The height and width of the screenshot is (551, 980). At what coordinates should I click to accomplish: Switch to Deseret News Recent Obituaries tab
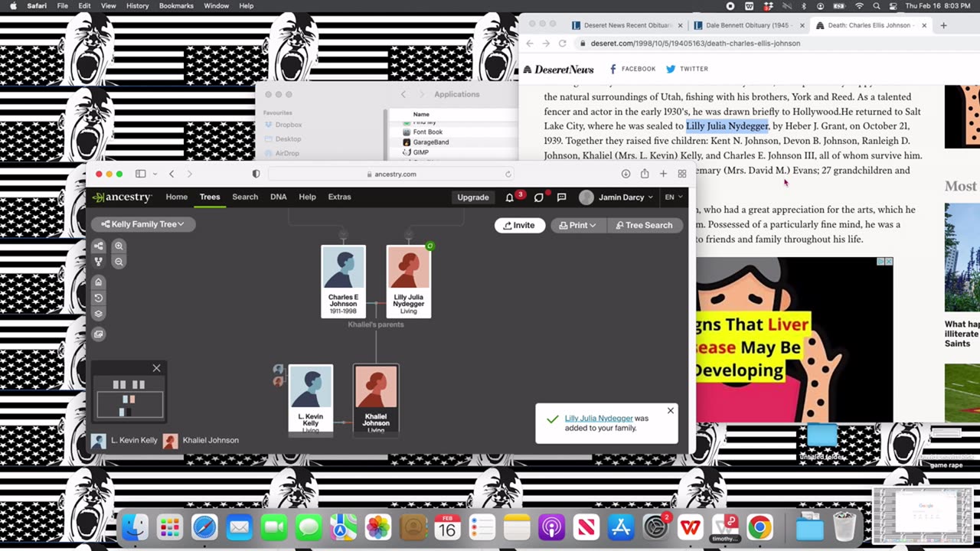[626, 25]
